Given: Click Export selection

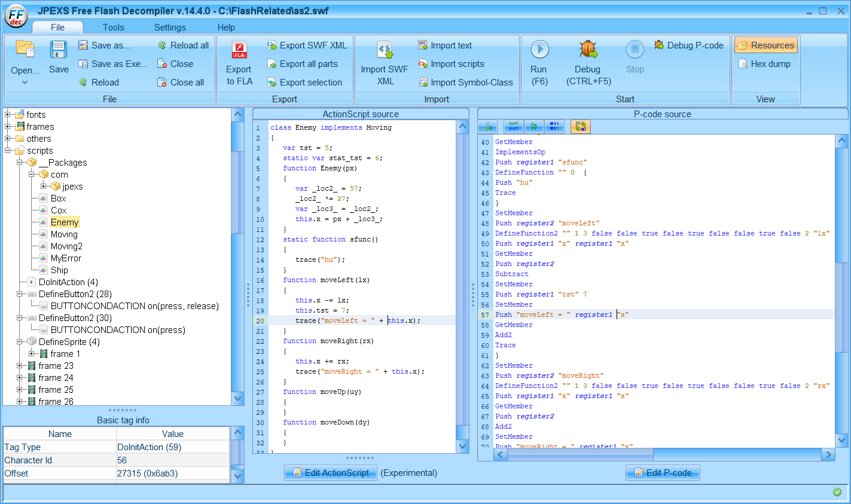Looking at the screenshot, I should point(304,83).
